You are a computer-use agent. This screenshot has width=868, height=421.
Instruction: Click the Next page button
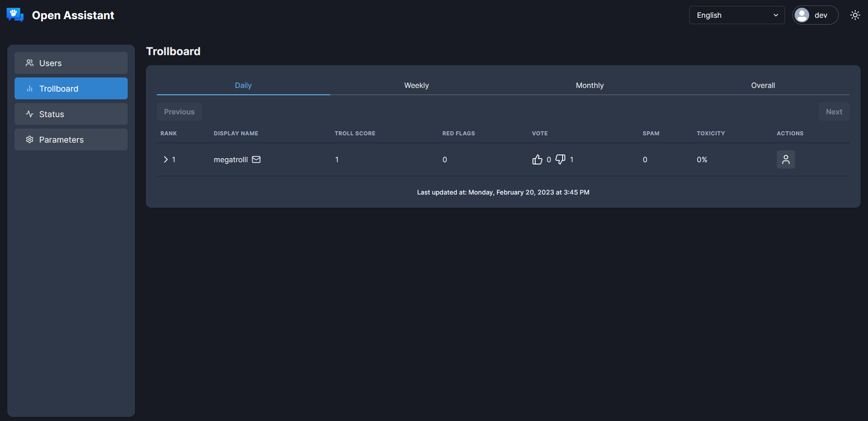tap(834, 112)
